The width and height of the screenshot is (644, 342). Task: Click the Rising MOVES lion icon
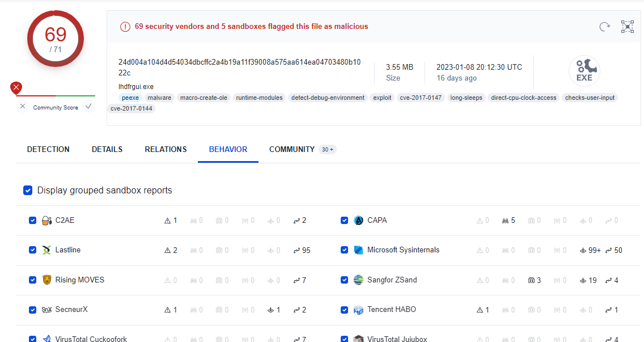(47, 280)
